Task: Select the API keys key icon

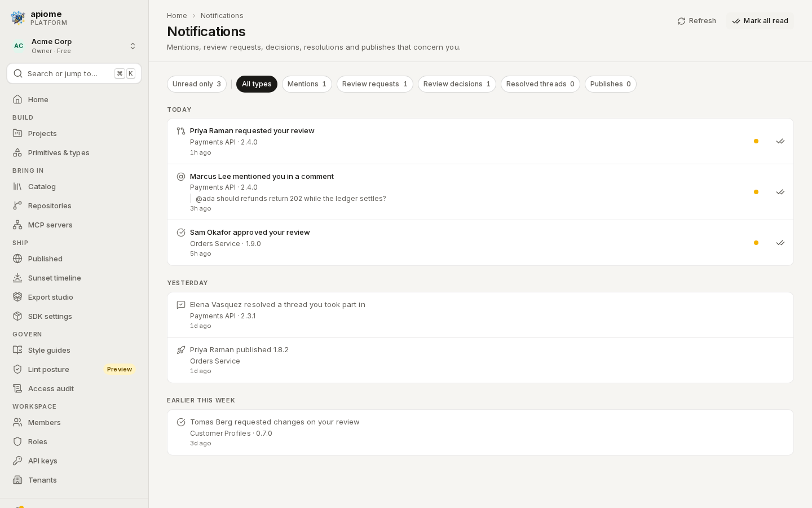Action: 17,461
